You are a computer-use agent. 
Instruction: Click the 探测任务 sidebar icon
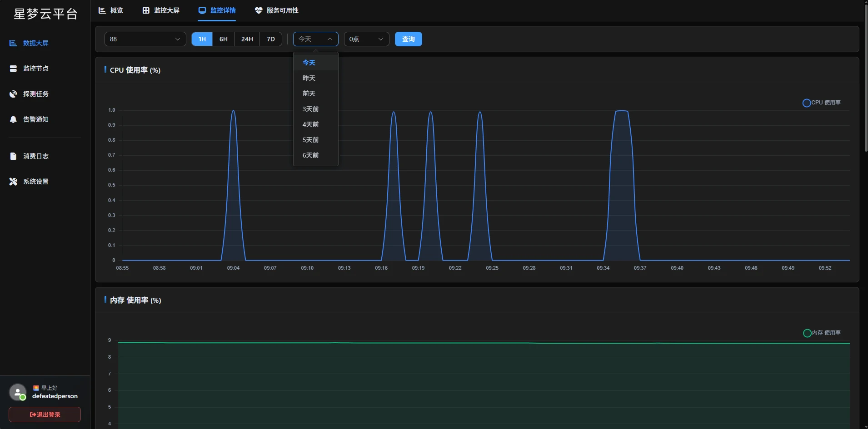point(13,94)
